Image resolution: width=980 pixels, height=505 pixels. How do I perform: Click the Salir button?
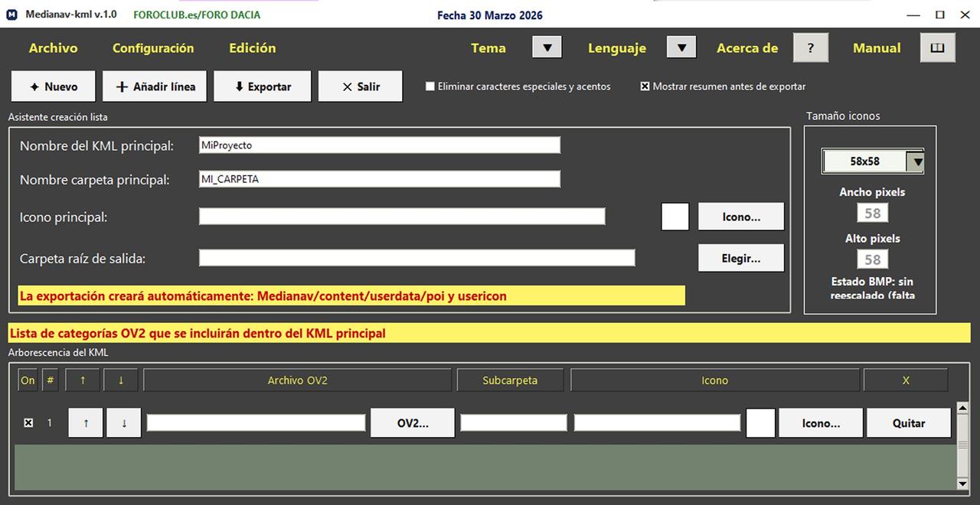pyautogui.click(x=361, y=86)
